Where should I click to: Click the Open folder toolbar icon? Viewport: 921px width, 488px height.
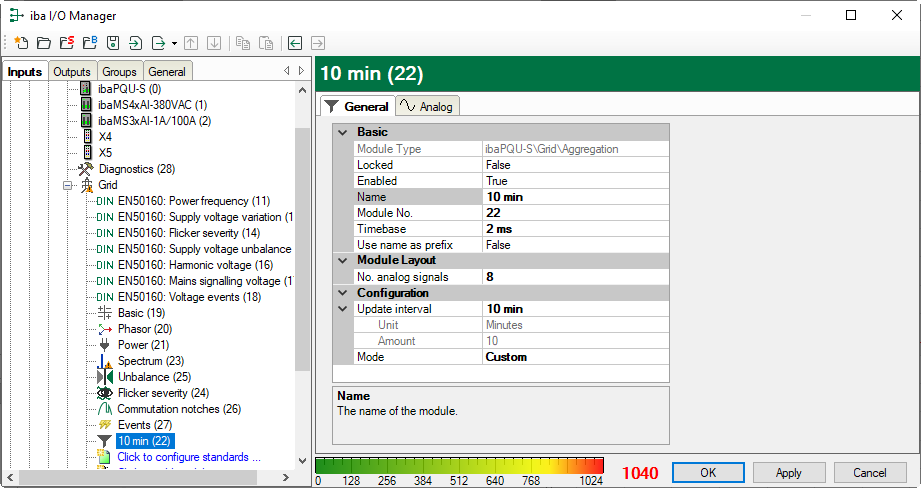(43, 43)
